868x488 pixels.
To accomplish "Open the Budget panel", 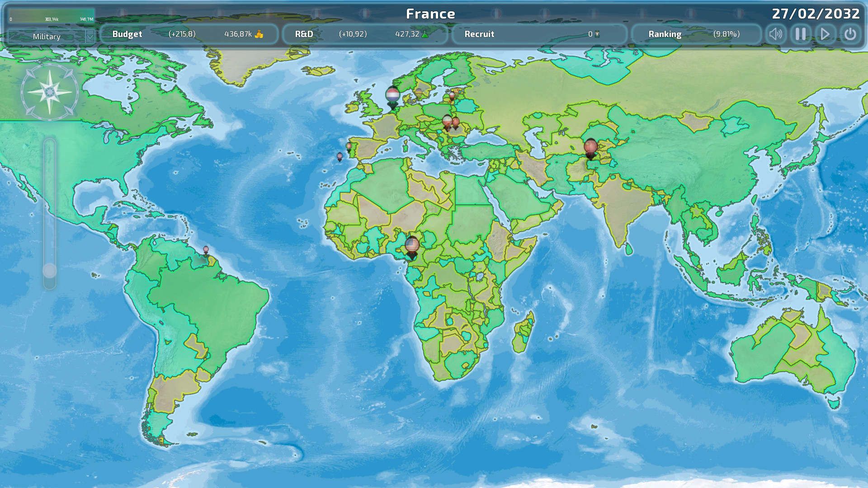I will (x=127, y=34).
